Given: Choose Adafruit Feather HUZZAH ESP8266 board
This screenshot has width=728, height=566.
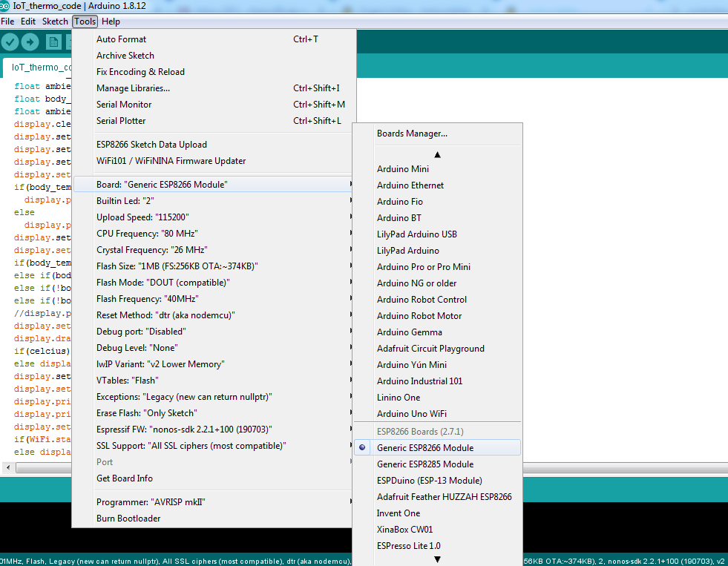Looking at the screenshot, I should click(437, 497).
